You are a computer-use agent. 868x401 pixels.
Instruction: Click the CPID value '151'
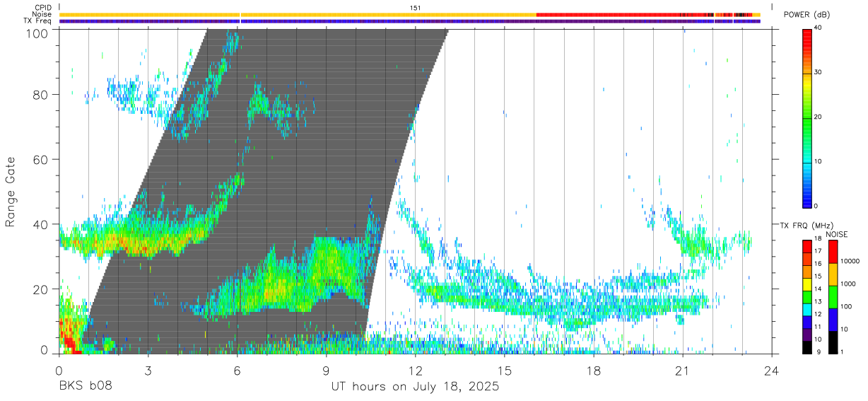(416, 8)
